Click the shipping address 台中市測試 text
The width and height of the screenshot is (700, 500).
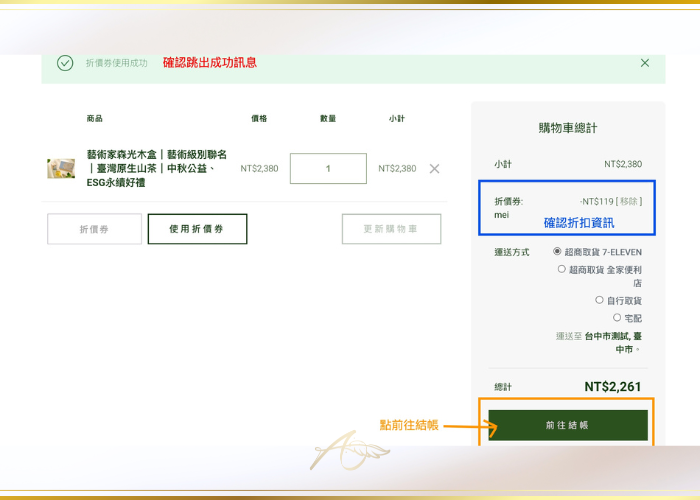pyautogui.click(x=613, y=342)
